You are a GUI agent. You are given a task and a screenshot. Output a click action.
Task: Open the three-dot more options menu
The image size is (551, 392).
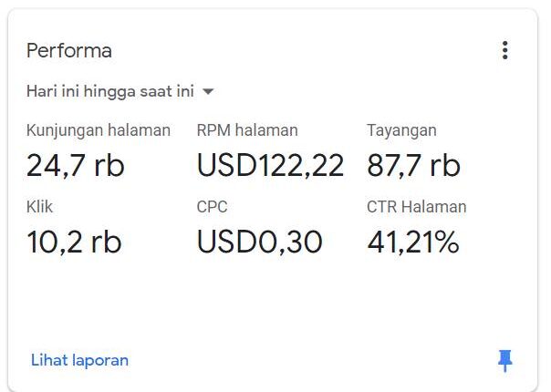[505, 50]
